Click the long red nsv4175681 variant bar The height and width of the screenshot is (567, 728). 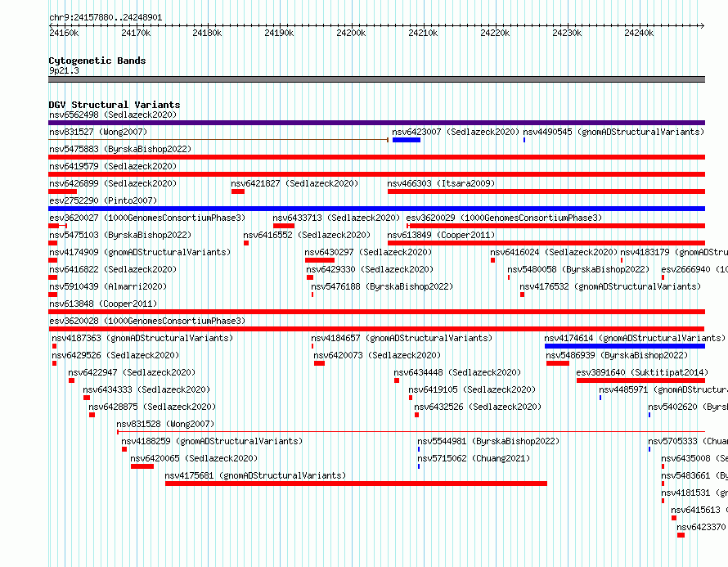(356, 484)
